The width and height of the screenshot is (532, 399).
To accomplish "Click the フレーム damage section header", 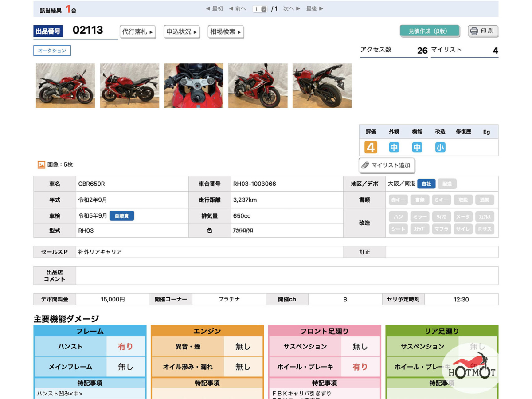I will click(90, 331).
